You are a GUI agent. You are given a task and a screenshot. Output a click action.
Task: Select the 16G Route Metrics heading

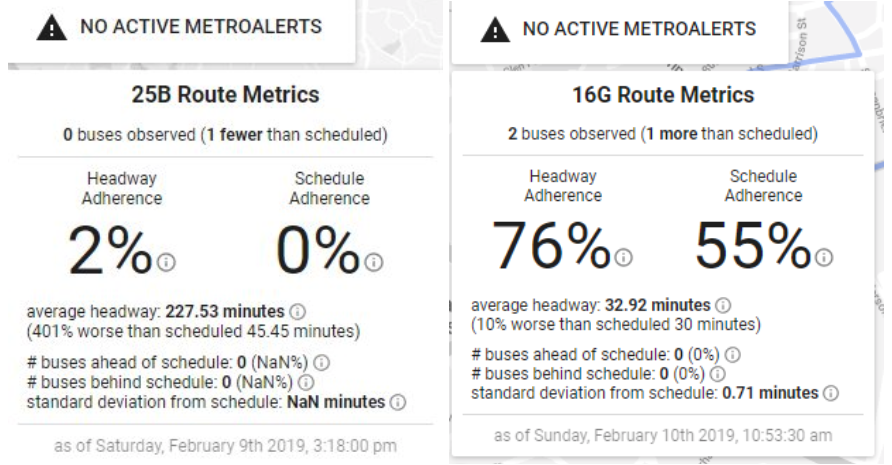pos(663,94)
